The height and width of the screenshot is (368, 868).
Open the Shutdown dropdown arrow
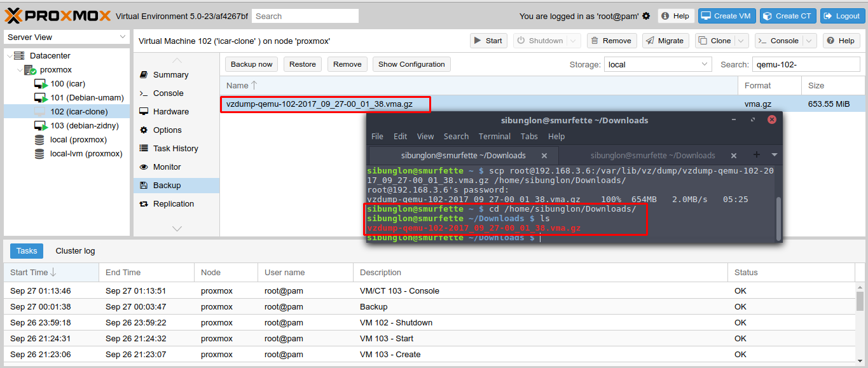click(x=574, y=41)
